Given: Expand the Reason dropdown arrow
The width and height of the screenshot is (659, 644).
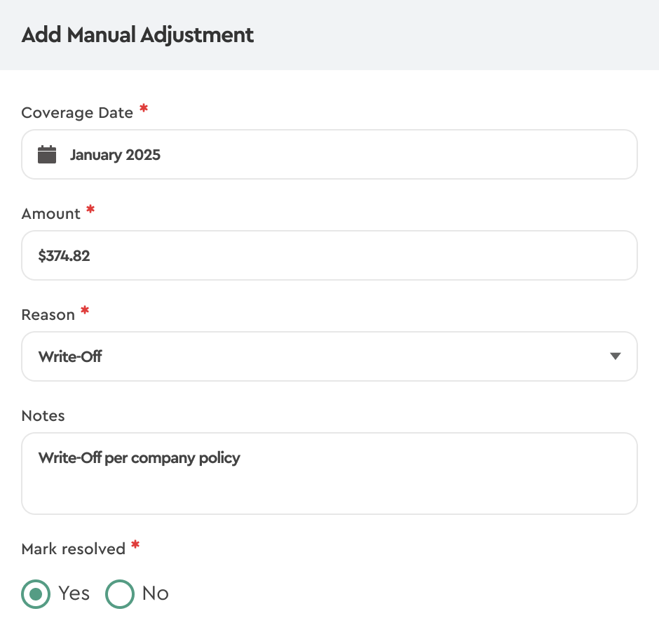Looking at the screenshot, I should (x=615, y=356).
